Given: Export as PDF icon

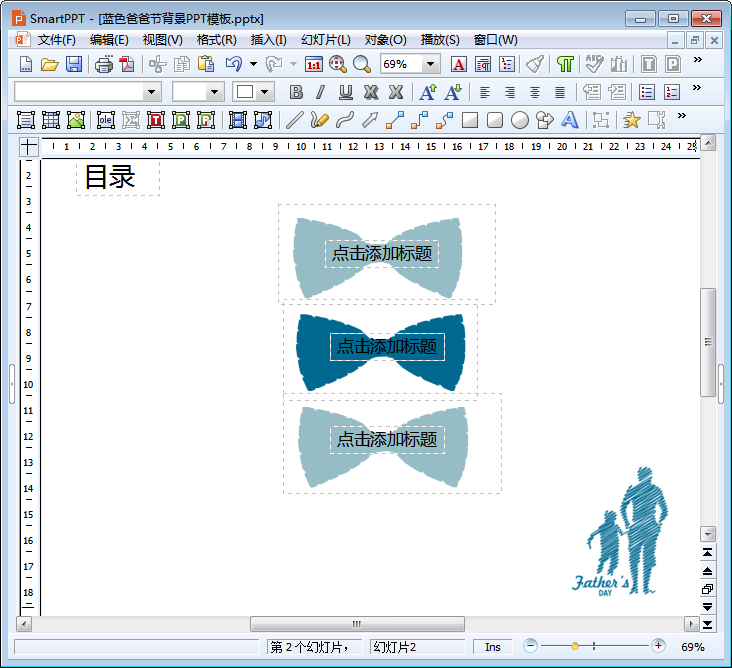Looking at the screenshot, I should point(127,64).
